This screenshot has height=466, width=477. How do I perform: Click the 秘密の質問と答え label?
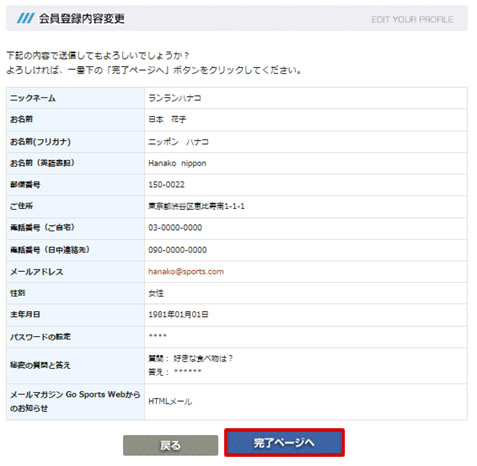pos(40,365)
